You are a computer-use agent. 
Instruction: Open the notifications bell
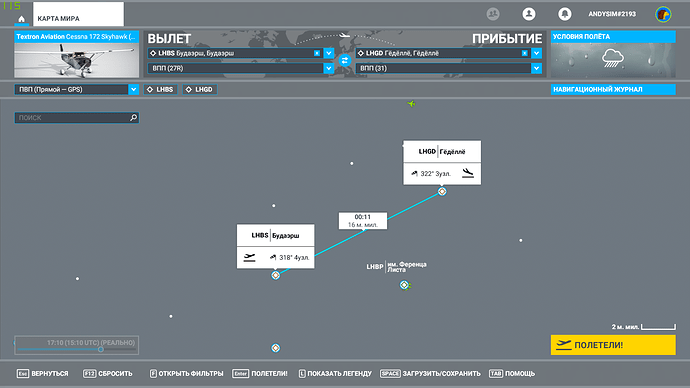pyautogui.click(x=565, y=14)
